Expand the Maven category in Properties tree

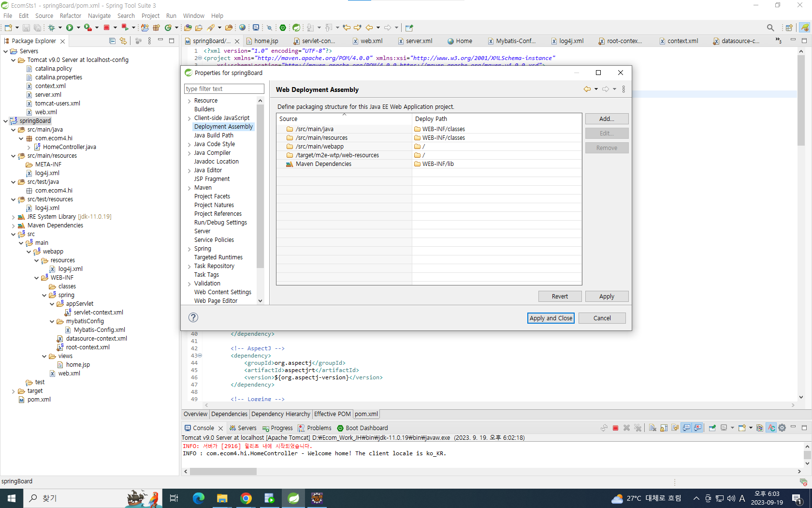coord(189,188)
